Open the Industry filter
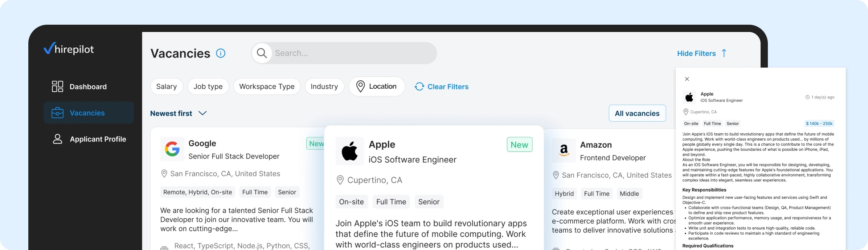 pyautogui.click(x=324, y=86)
